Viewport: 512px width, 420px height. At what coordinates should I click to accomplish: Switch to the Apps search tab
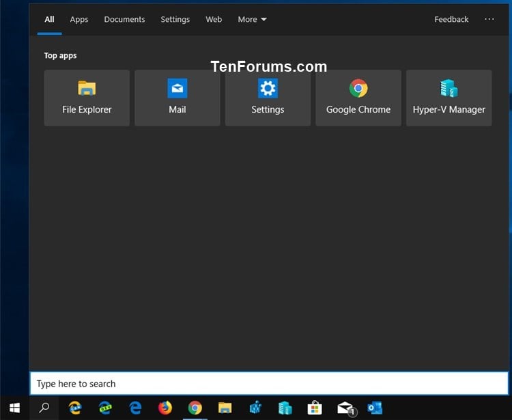coord(79,20)
